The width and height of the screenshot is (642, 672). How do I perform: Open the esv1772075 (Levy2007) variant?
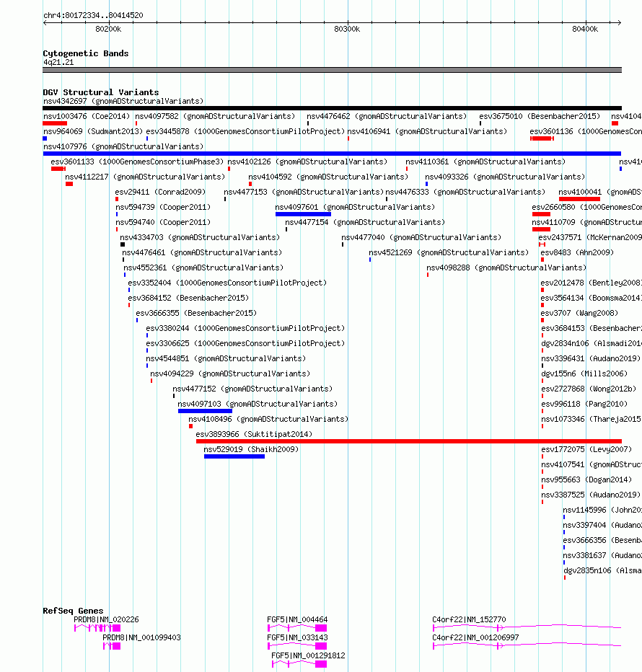pos(586,449)
